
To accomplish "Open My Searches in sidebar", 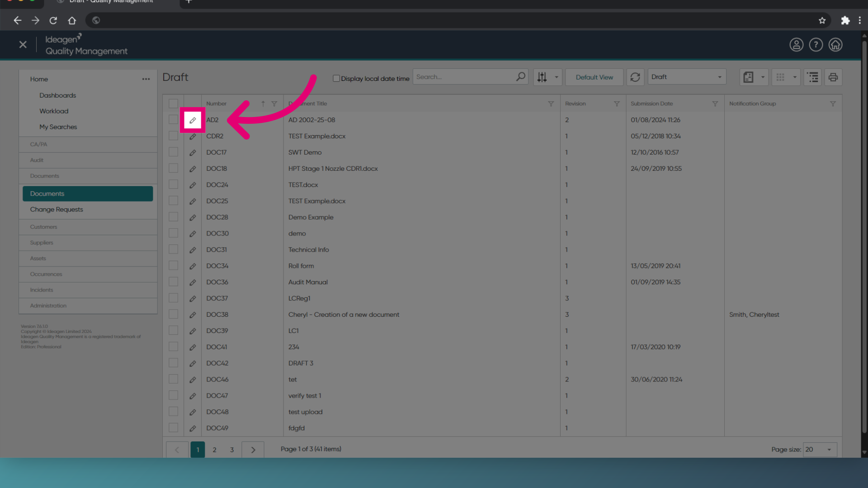I will coord(58,127).
